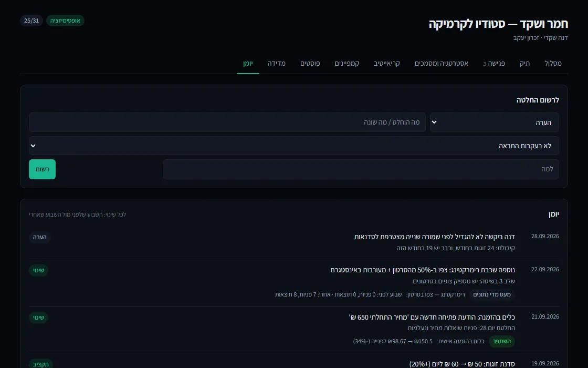Select the date 21.09.2026
588x368 pixels.
coord(545,316)
